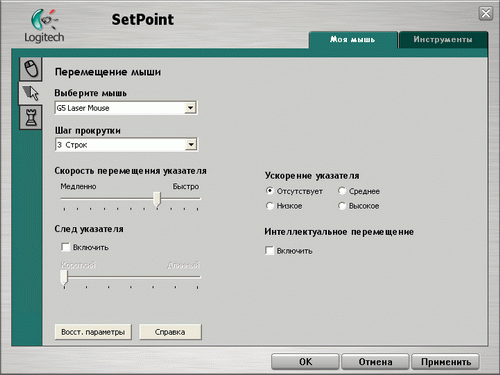
Task: Select the Моя мышь tab
Action: coord(353,40)
